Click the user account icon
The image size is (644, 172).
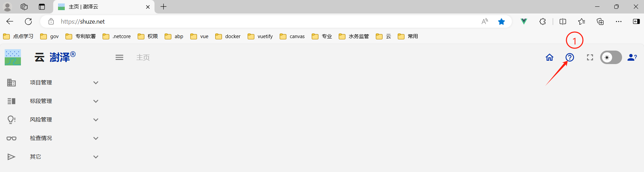[x=632, y=57]
